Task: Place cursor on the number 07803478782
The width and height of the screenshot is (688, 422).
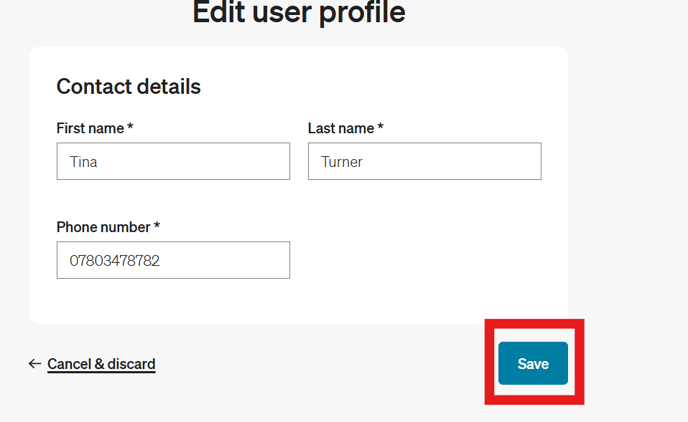Action: tap(115, 261)
